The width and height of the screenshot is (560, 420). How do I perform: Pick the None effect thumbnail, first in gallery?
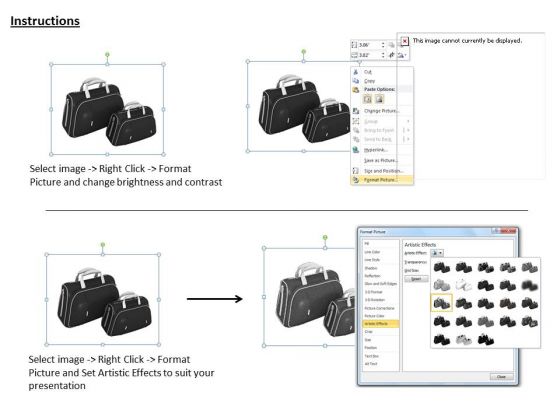point(442,267)
